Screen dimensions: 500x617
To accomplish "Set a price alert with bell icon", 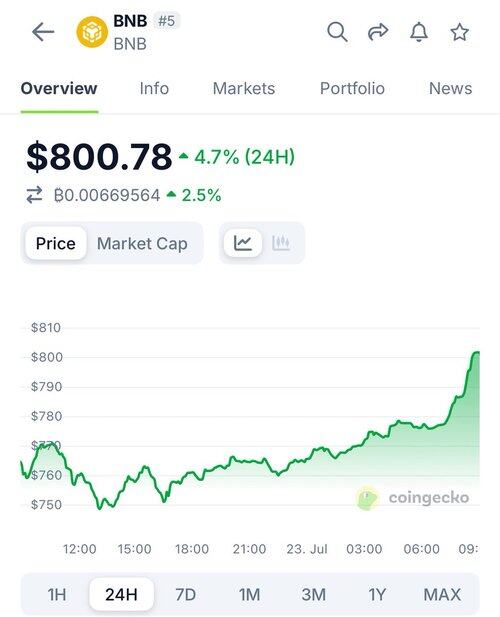I will (419, 32).
